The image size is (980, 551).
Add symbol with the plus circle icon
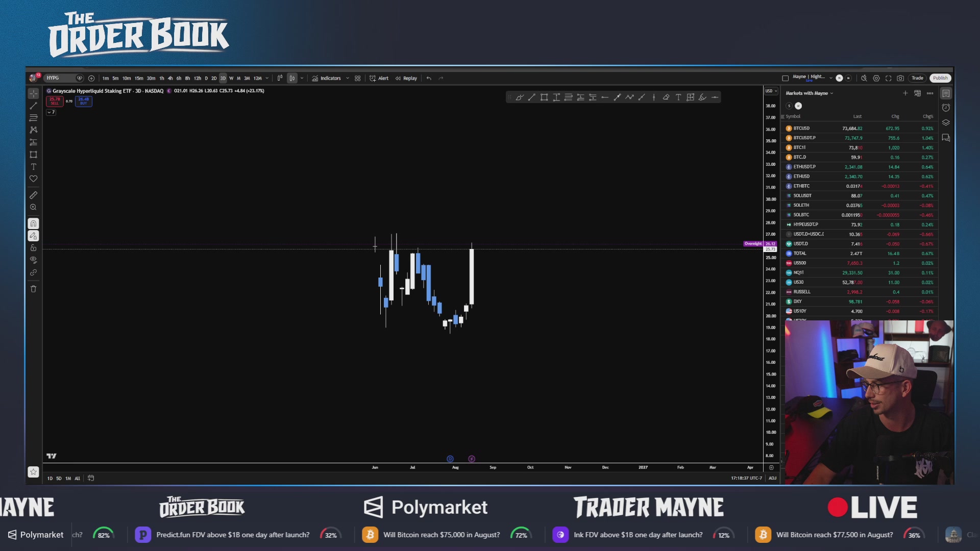(91, 78)
